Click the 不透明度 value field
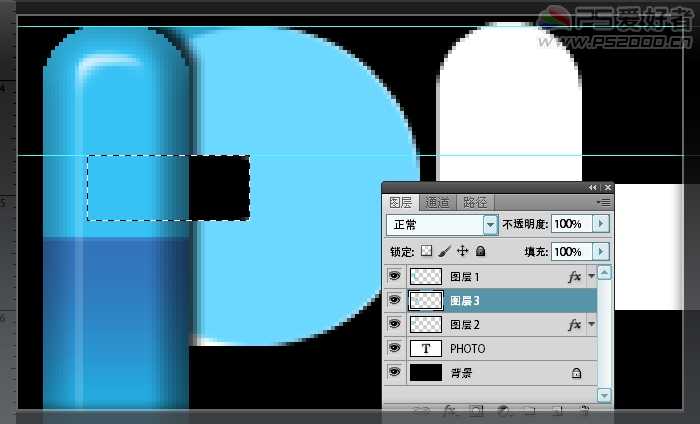Screen dimensions: 700x424 coord(572,224)
